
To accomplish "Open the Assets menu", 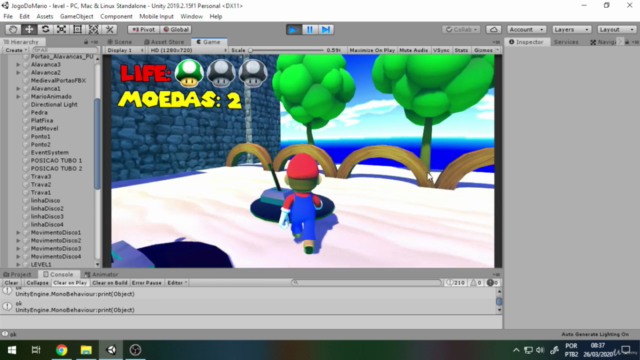I will pyautogui.click(x=45, y=16).
